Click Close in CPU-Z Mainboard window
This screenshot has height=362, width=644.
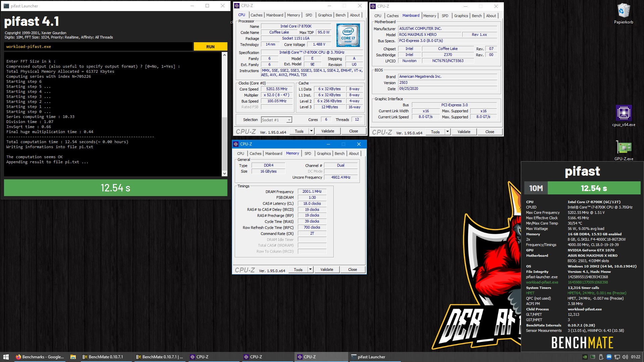pyautogui.click(x=490, y=132)
